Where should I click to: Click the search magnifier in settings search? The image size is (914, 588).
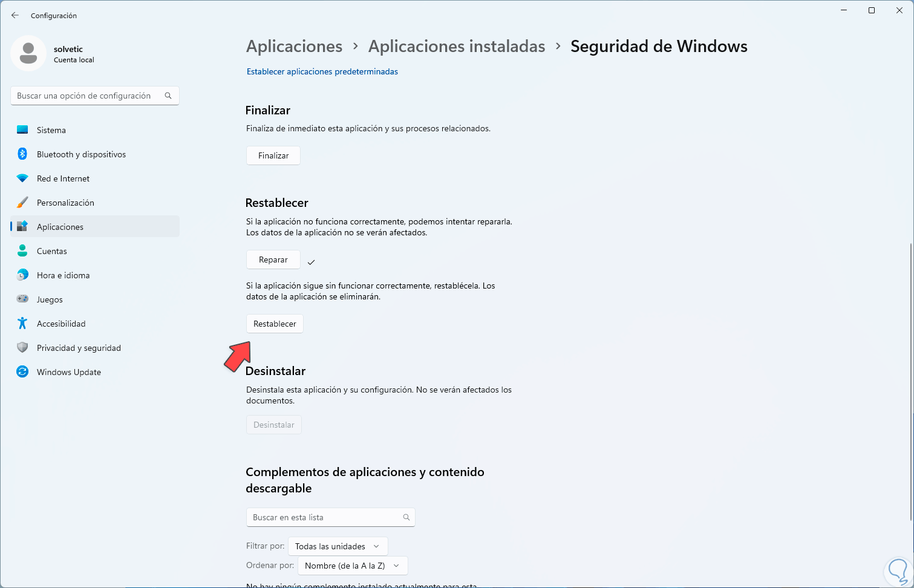click(x=168, y=96)
